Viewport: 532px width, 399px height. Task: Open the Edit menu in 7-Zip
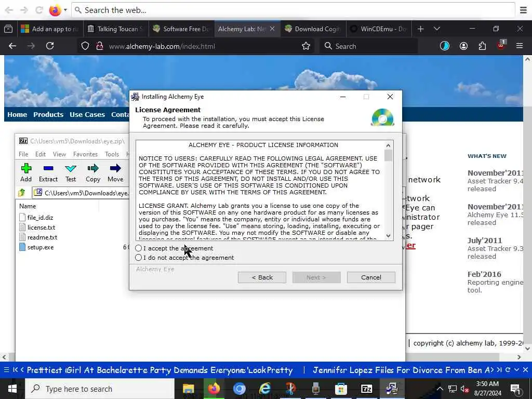coord(41,154)
